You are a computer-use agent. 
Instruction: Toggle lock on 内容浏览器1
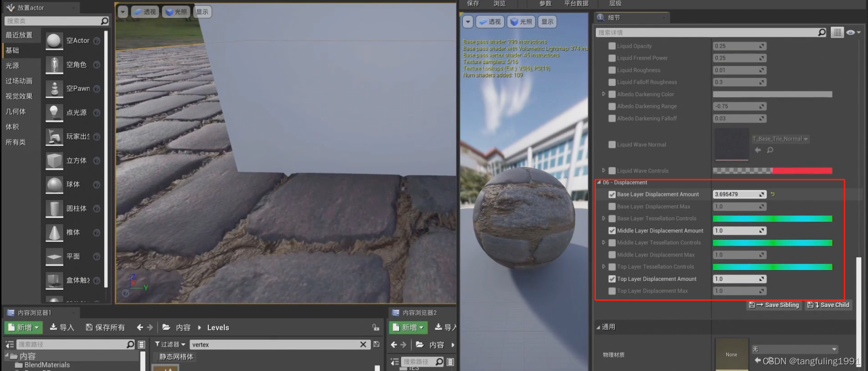375,327
